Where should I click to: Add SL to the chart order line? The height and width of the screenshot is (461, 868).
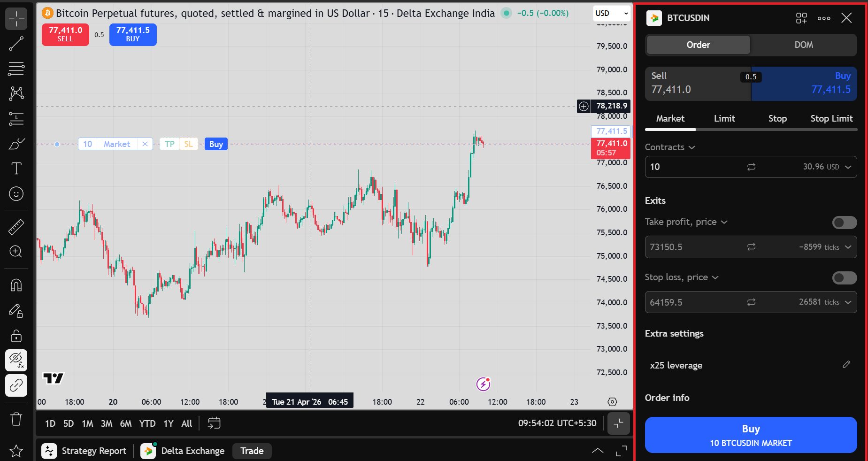pyautogui.click(x=188, y=144)
